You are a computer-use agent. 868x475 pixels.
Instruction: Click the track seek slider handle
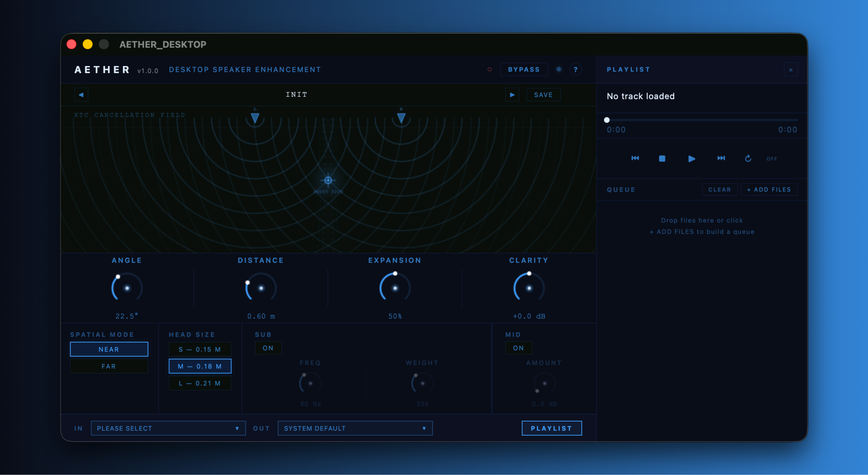[x=607, y=119]
